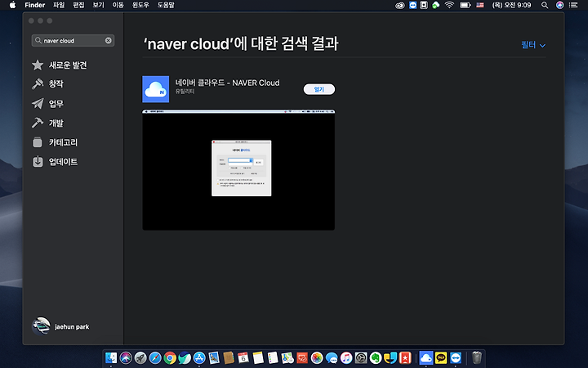Open Calendar from the Dock
The image size is (588, 368).
click(243, 358)
